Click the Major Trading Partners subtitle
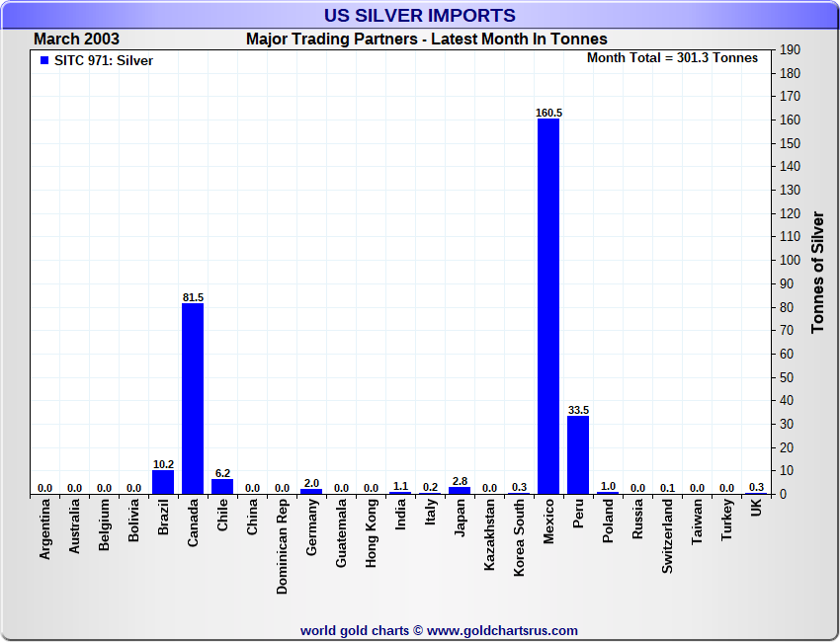 pyautogui.click(x=427, y=40)
